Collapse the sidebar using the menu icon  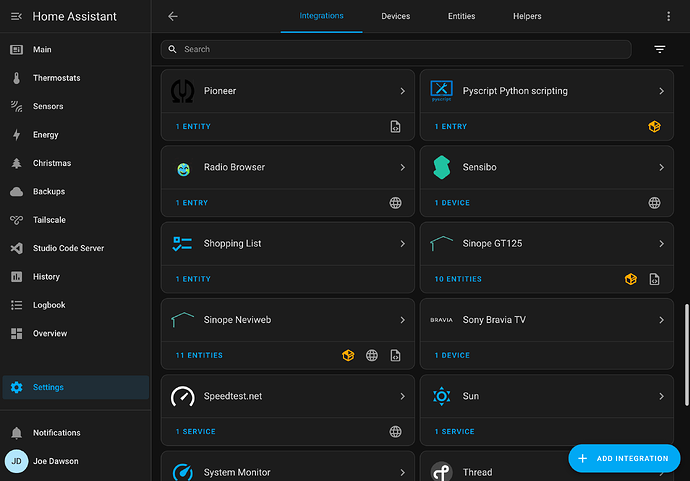coord(16,16)
